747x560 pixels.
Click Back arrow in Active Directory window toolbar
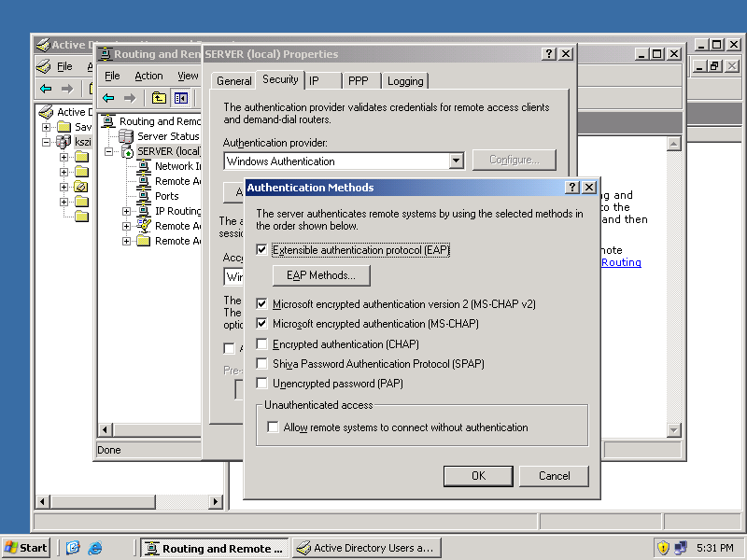coord(46,89)
